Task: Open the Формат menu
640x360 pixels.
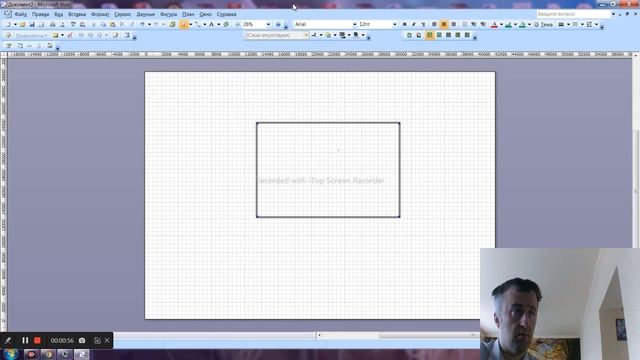Action: click(100, 14)
